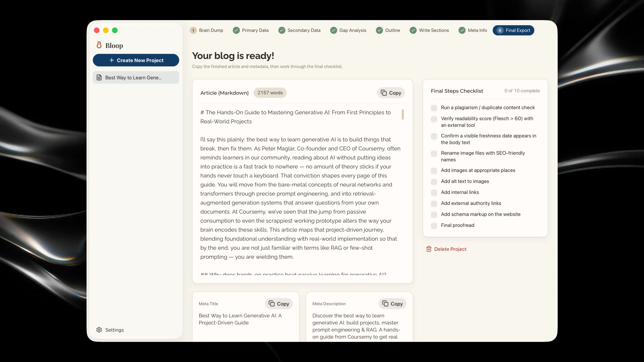Switch to the Secondary Data step

pos(299,30)
